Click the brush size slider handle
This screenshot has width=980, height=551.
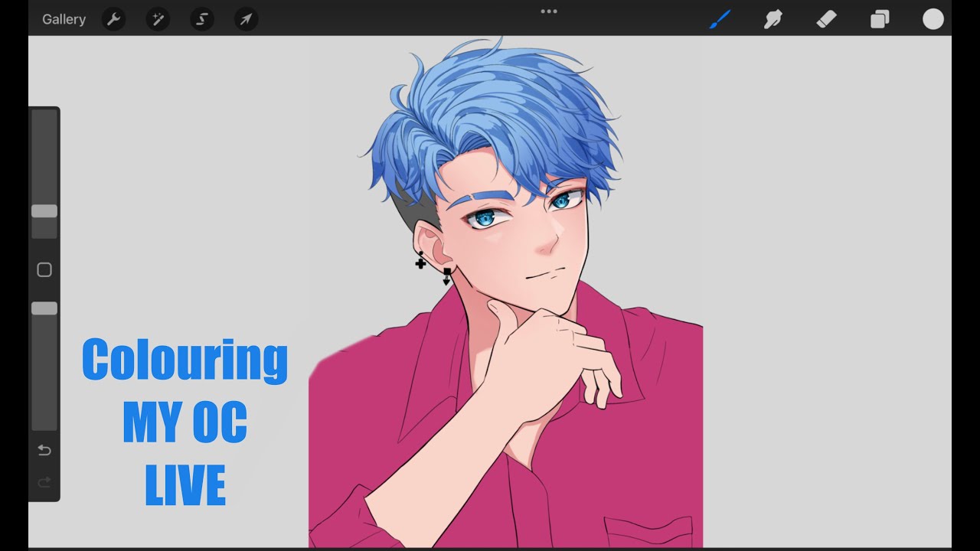[44, 211]
